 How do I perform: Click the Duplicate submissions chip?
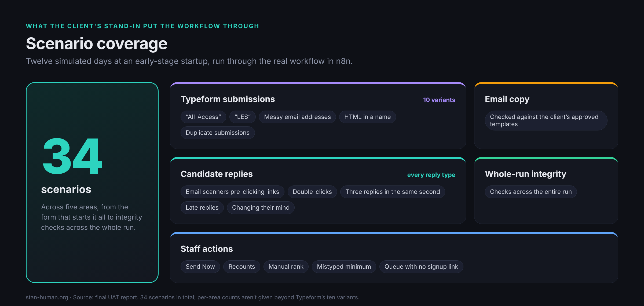click(x=218, y=133)
